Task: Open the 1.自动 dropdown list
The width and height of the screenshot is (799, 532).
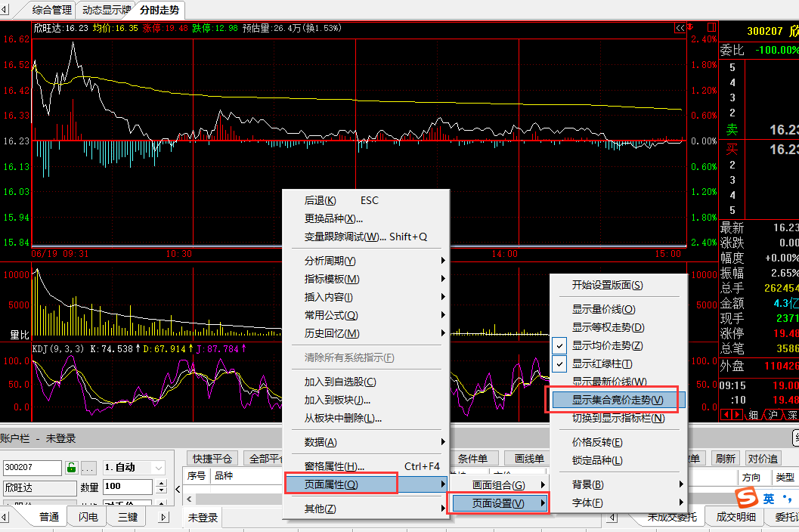Action: click(159, 468)
